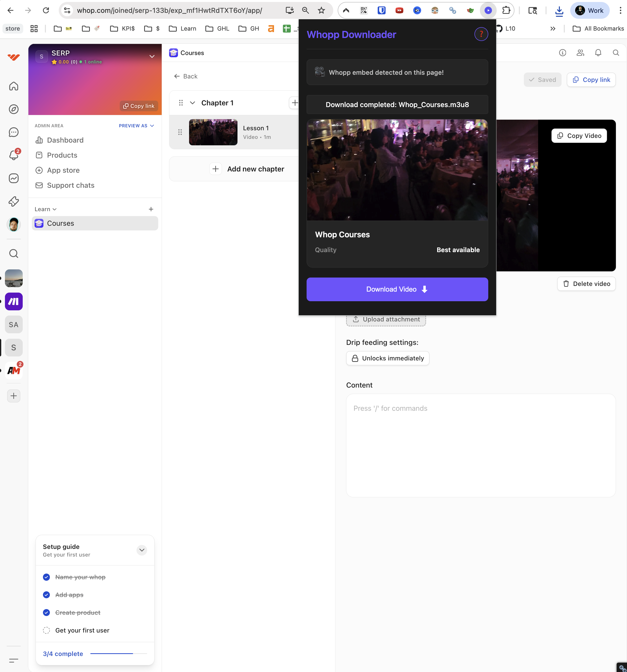Open the chat messages icon in sidebar
The image size is (627, 672).
tap(14, 132)
